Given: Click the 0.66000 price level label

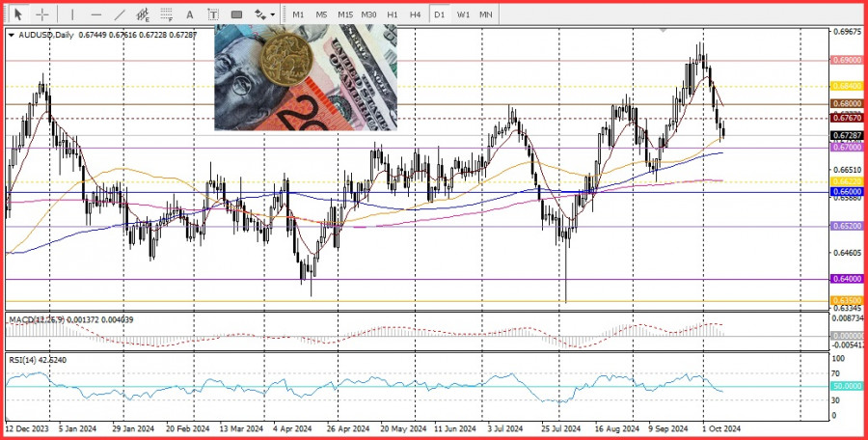Looking at the screenshot, I should [x=847, y=192].
